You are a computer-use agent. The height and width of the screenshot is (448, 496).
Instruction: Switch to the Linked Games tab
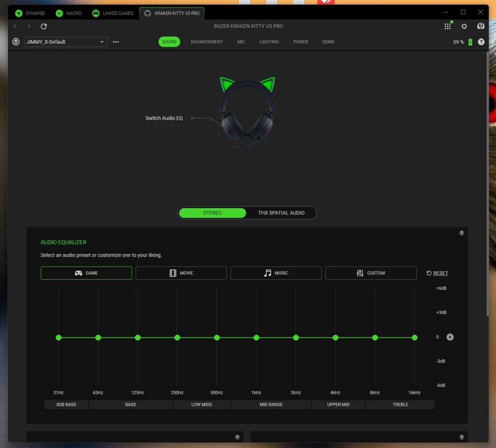(x=113, y=13)
